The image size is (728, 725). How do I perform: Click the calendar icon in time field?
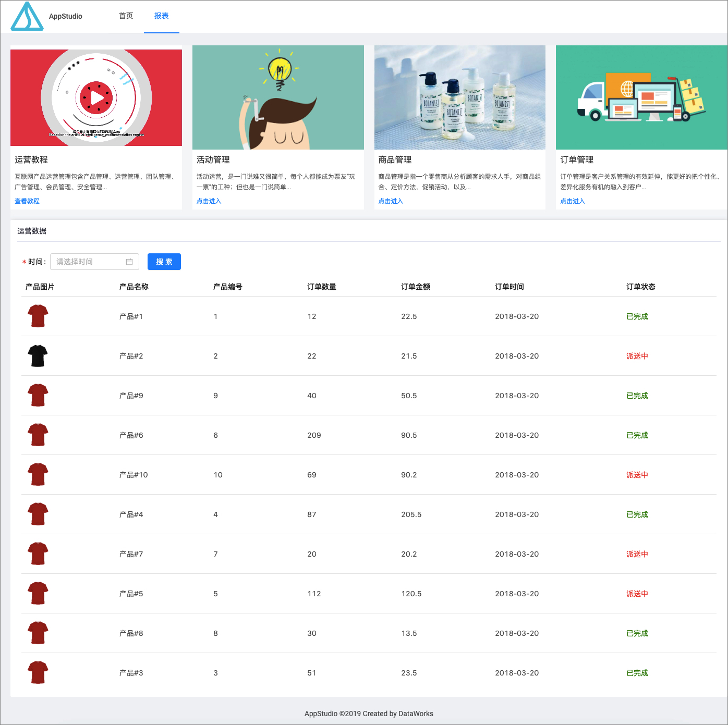(x=129, y=262)
